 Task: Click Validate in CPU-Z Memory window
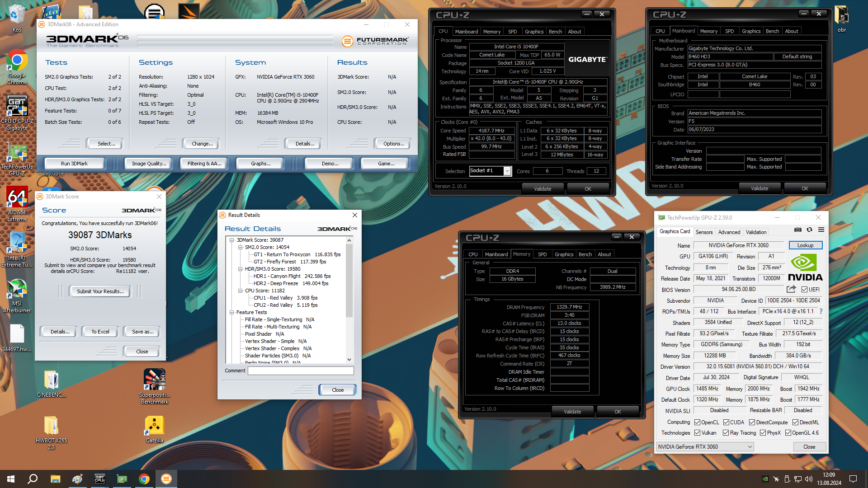(x=572, y=412)
